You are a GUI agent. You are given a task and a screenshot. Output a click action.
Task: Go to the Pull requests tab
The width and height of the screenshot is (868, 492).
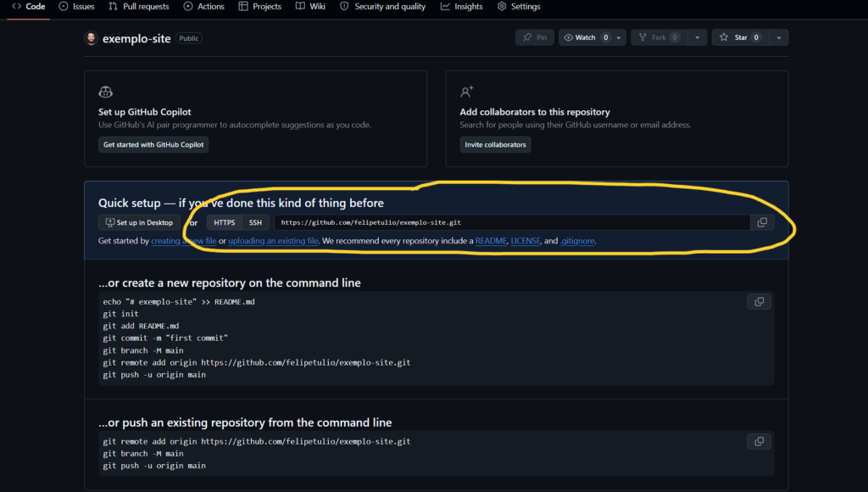(x=138, y=7)
